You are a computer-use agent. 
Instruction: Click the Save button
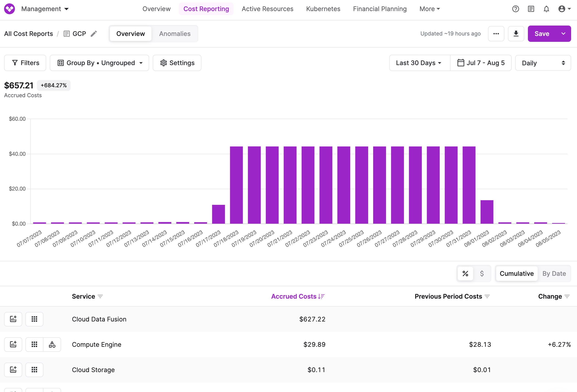(542, 33)
